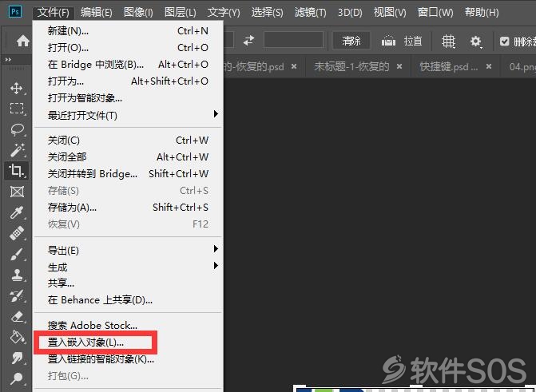
Task: Click the Clear (清除) button
Action: (x=351, y=41)
